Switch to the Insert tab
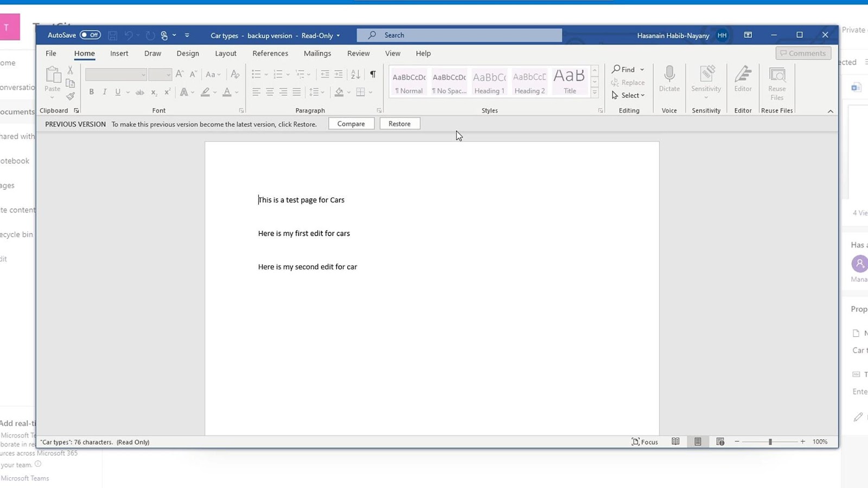Image resolution: width=868 pixels, height=488 pixels. pyautogui.click(x=119, y=53)
